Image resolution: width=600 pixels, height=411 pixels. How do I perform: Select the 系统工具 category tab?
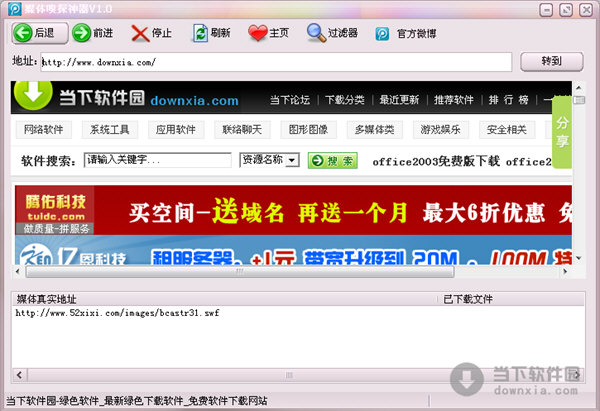pos(109,130)
